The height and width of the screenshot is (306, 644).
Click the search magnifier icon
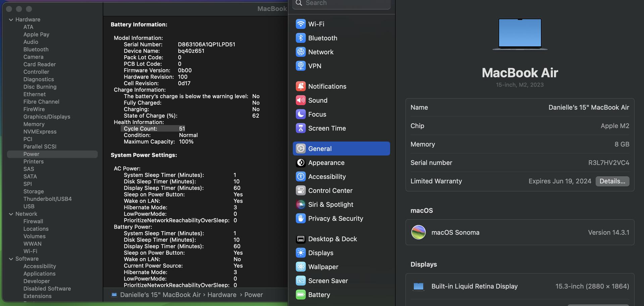click(299, 3)
